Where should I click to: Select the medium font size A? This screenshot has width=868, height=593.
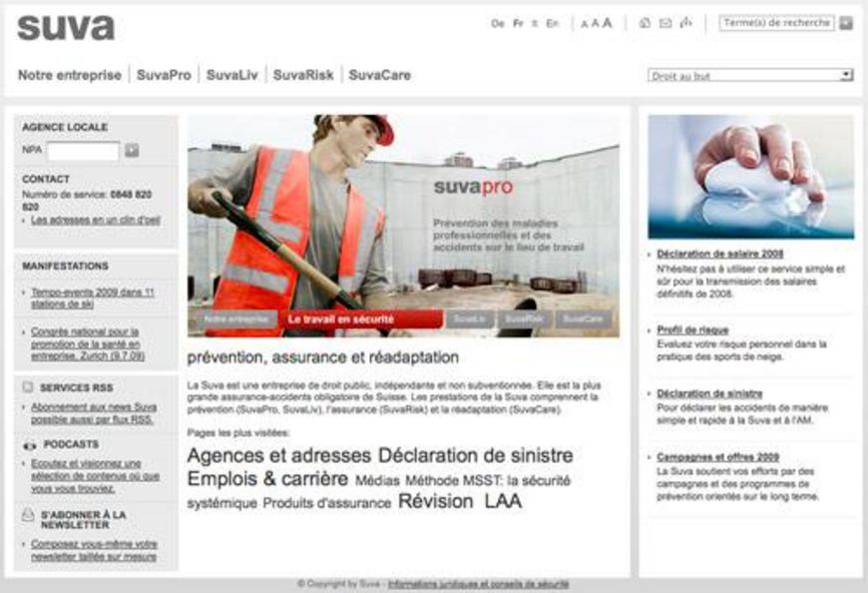(595, 23)
